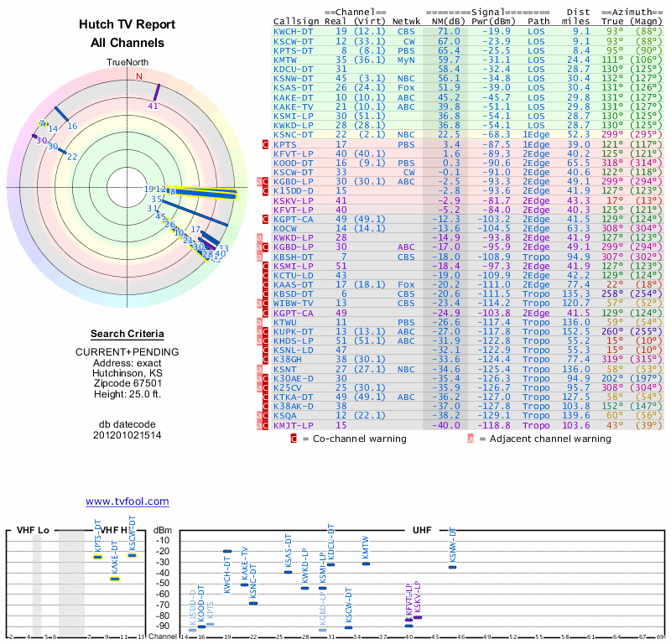Click pink a legend icon for adjacent warning
671x644 pixels.
tap(471, 439)
